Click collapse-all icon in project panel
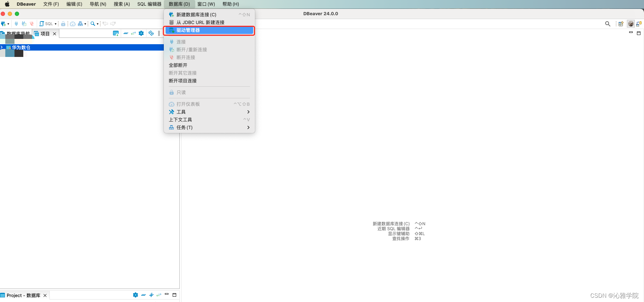The image size is (644, 302). (143, 295)
